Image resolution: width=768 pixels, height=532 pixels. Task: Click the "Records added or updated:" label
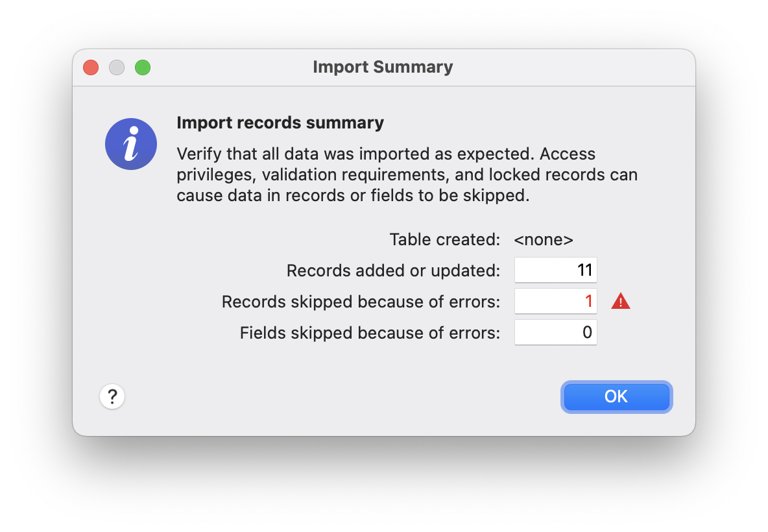click(393, 271)
